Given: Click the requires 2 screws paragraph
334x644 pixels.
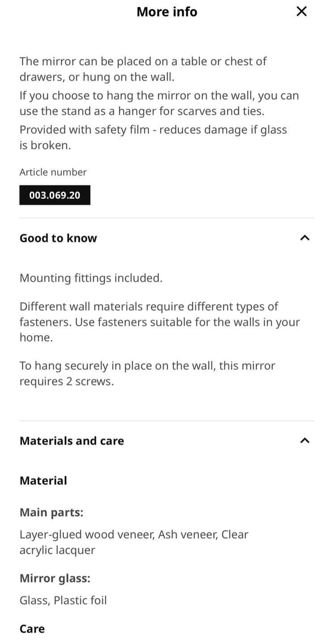Looking at the screenshot, I should pos(147,373).
